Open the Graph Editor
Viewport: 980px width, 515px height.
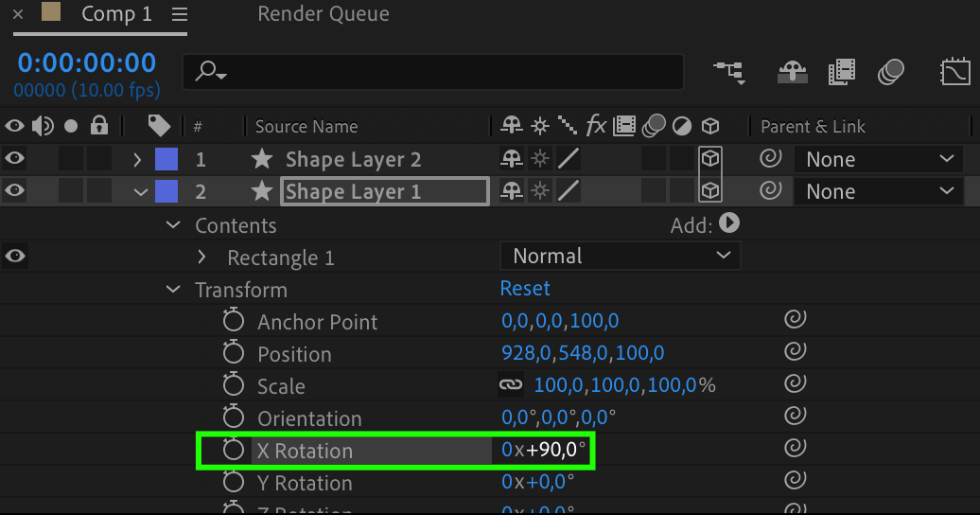(x=955, y=72)
